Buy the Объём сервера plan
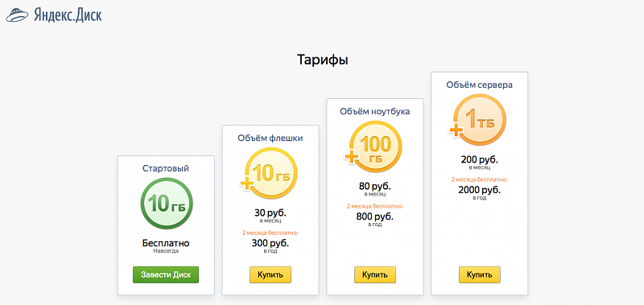The width and height of the screenshot is (644, 305). (x=480, y=274)
